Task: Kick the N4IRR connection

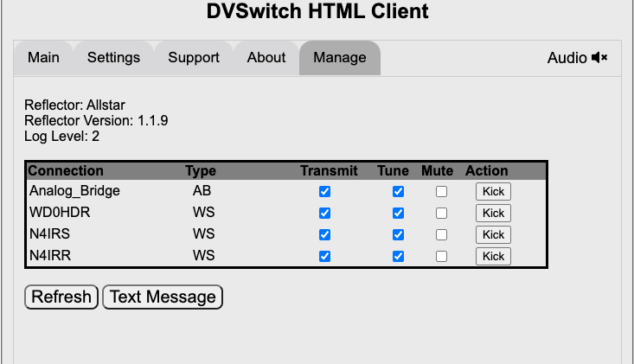Action: 493,256
